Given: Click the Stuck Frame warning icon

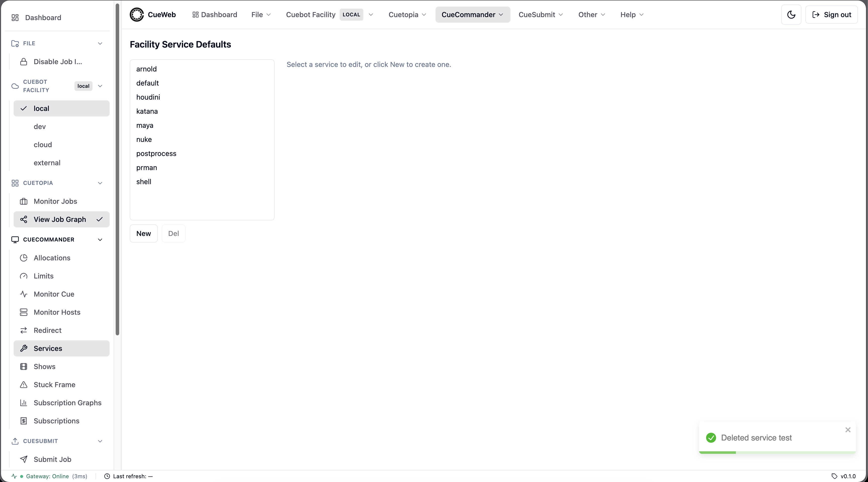Looking at the screenshot, I should click(x=24, y=385).
